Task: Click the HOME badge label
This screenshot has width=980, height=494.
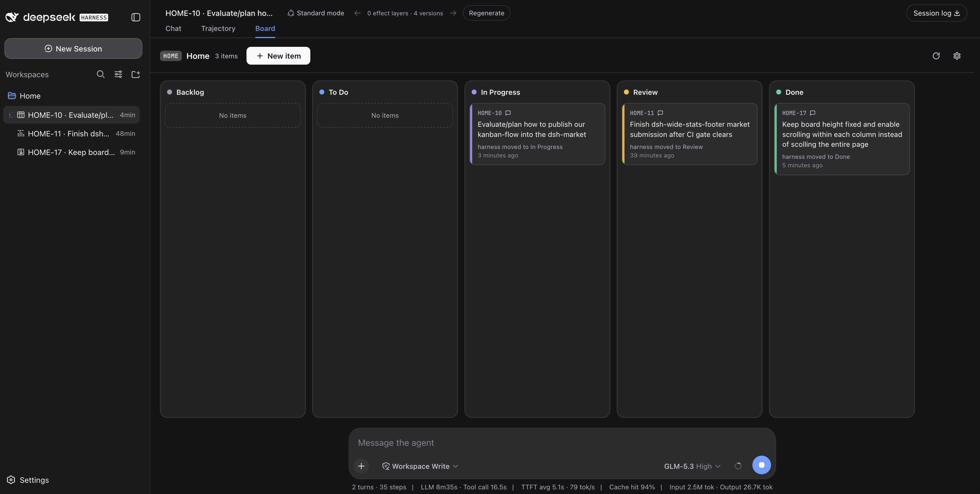Action: point(171,56)
